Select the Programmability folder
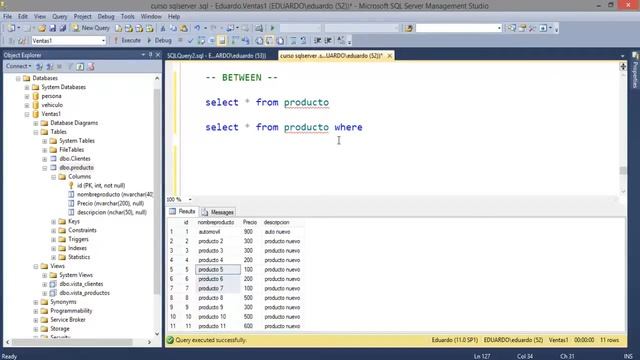 point(71,311)
